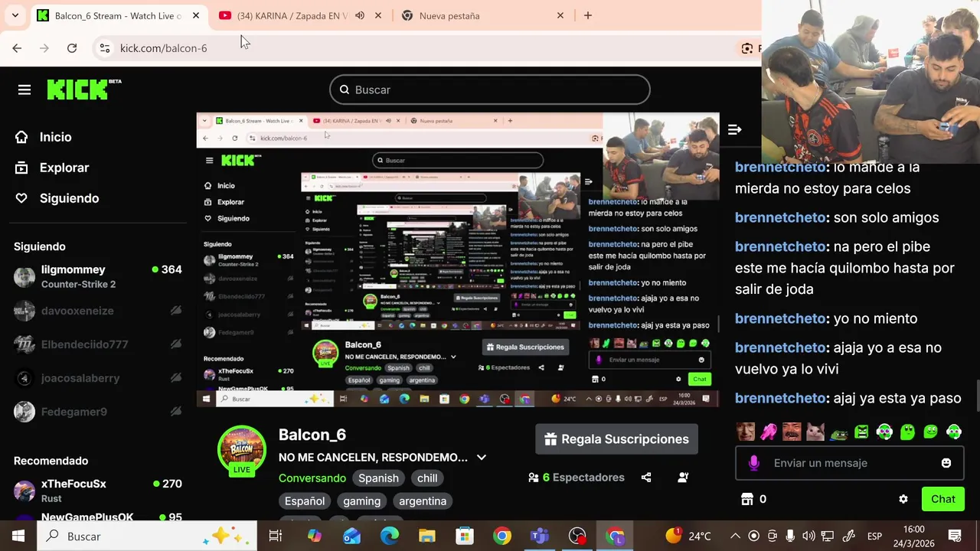
Task: Open the davooxeneize channel
Action: point(98,311)
